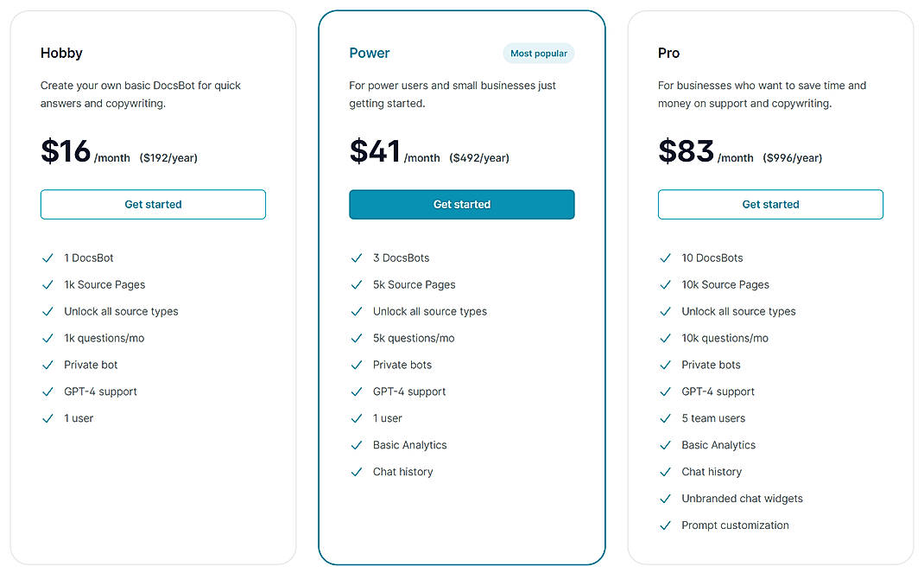Viewport: 924px width, 573px height.
Task: Click the checkmark beside Basic Analytics under Pro
Action: (x=666, y=445)
